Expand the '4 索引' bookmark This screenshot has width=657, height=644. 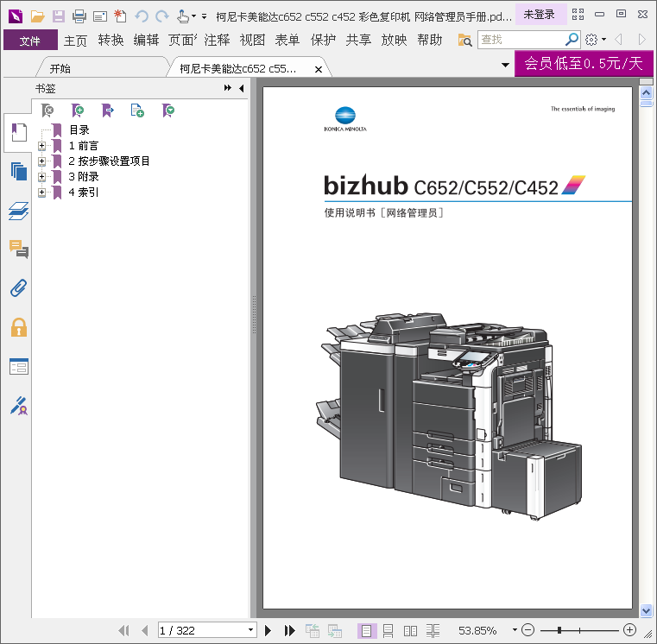[x=41, y=193]
